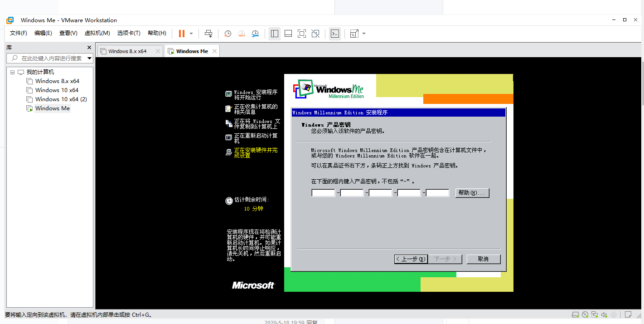The image size is (644, 324).
Task: Click the first product key input box
Action: coord(323,193)
